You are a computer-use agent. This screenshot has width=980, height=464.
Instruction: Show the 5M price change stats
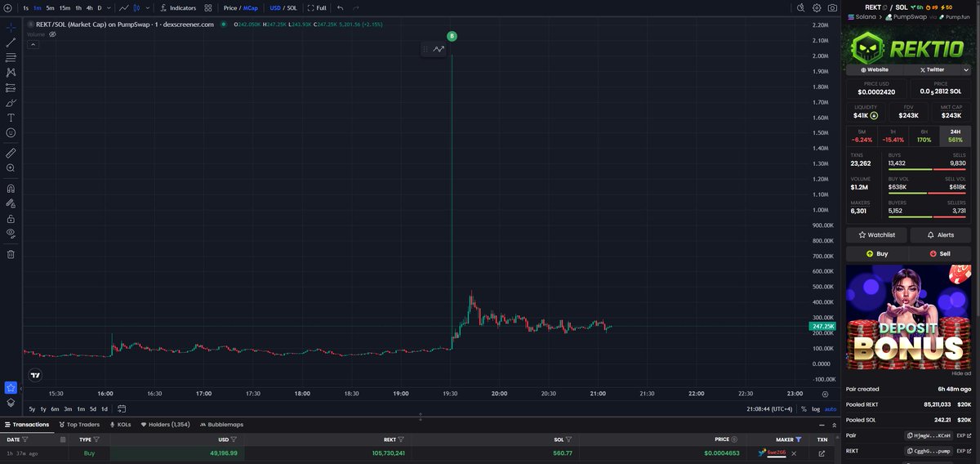(862, 136)
